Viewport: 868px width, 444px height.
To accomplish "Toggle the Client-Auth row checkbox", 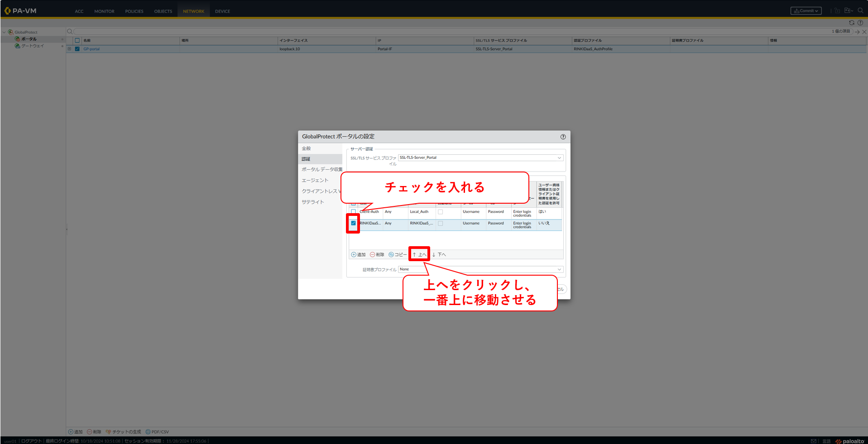I will point(353,212).
